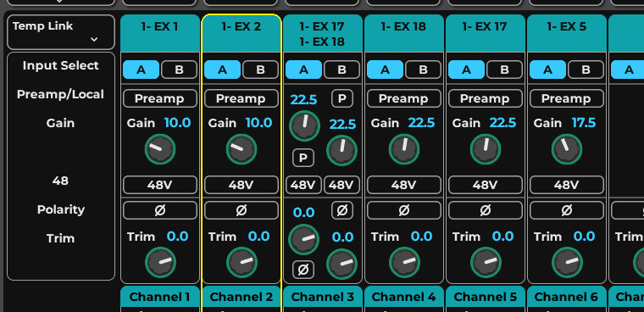This screenshot has height=312, width=644.
Task: Select input B on Channel 4
Action: click(x=423, y=70)
